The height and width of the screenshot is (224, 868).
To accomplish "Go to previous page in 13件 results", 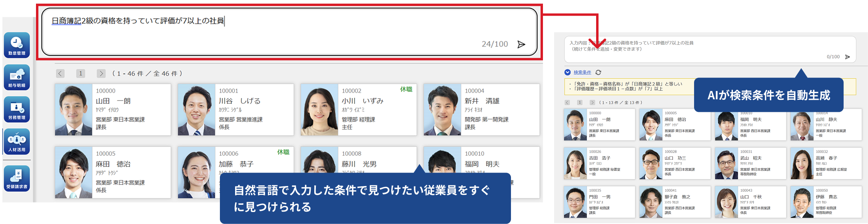I will click(x=567, y=103).
